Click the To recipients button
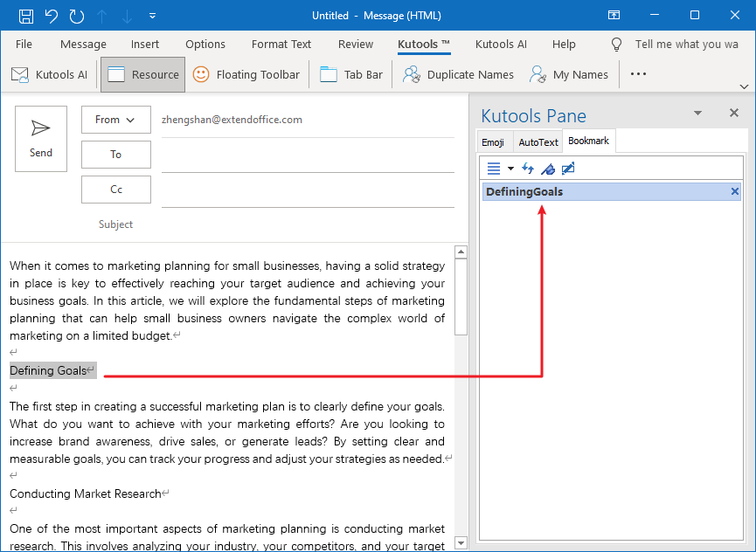Image resolution: width=756 pixels, height=552 pixels. [x=115, y=155]
